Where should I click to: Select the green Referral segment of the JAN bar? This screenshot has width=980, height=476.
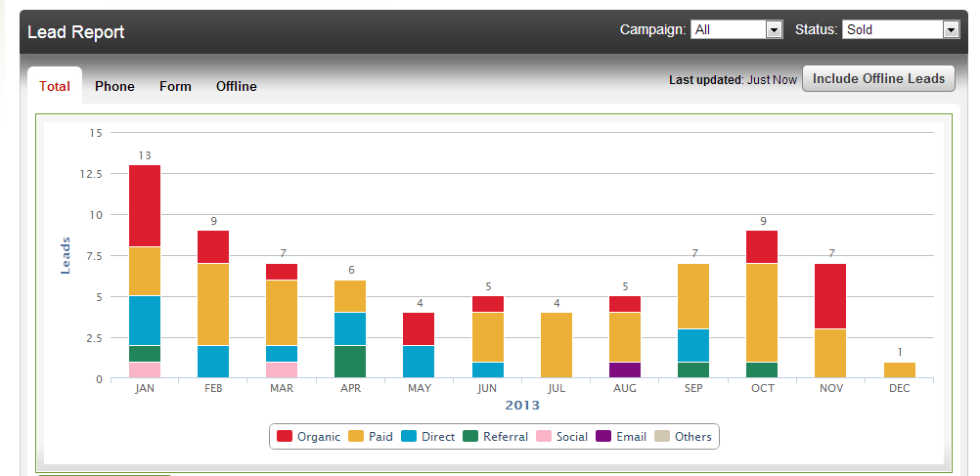tap(145, 354)
